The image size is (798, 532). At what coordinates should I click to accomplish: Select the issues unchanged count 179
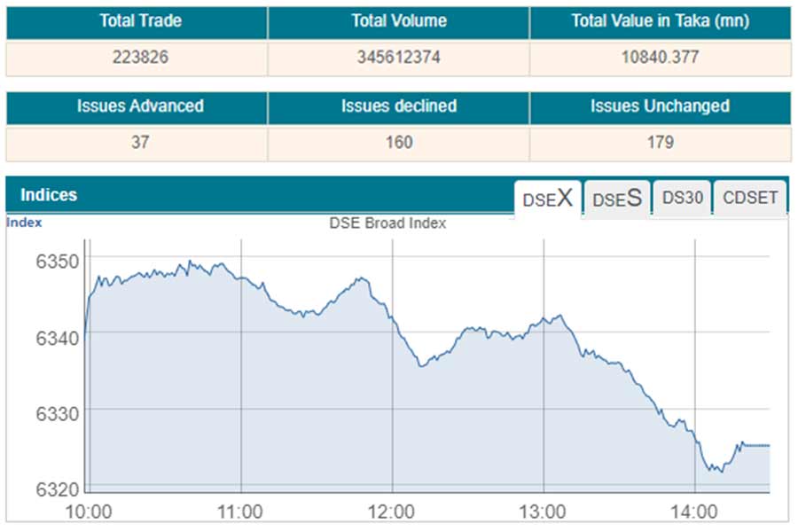[x=660, y=142]
